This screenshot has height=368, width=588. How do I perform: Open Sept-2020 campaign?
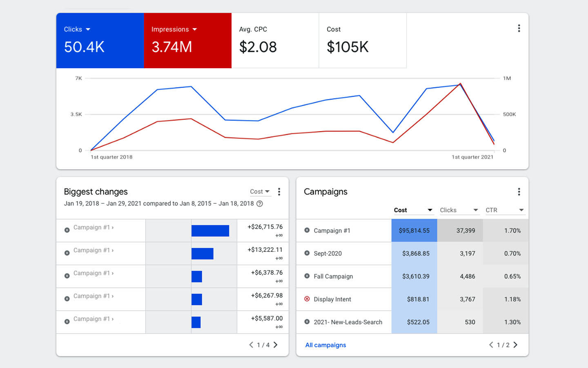coord(327,254)
